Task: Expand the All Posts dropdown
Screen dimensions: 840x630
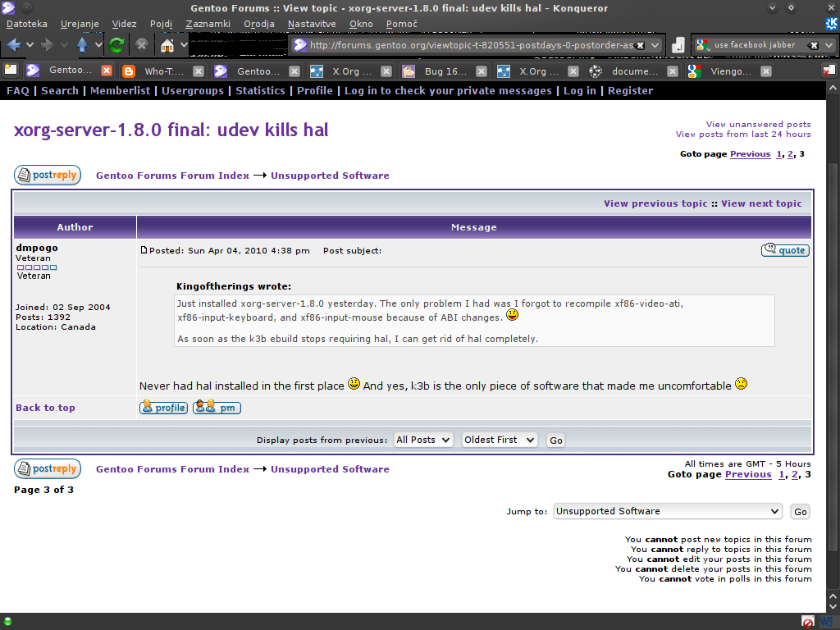Action: click(423, 440)
